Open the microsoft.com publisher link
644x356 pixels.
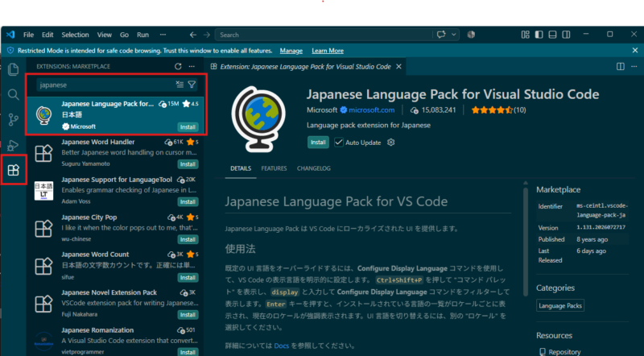(x=371, y=110)
